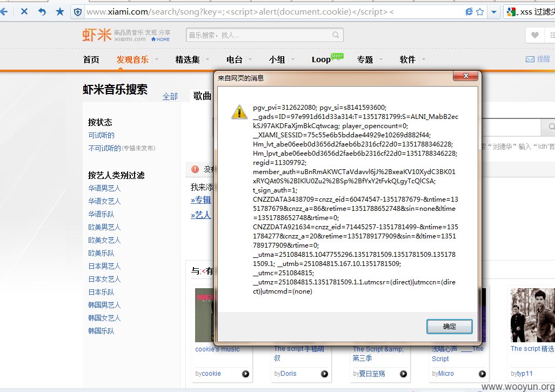
Task: Expand the 精选集 dropdown arrow
Action: (208, 59)
